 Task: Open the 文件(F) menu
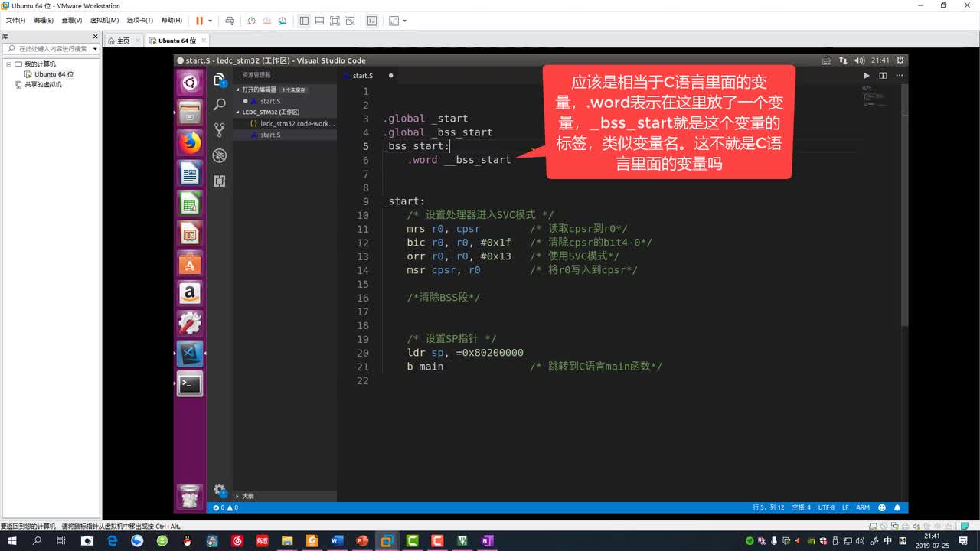pos(15,21)
